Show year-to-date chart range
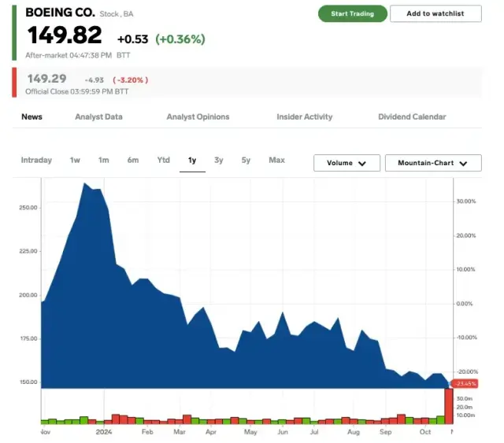This screenshot has width=504, height=443. tap(163, 161)
